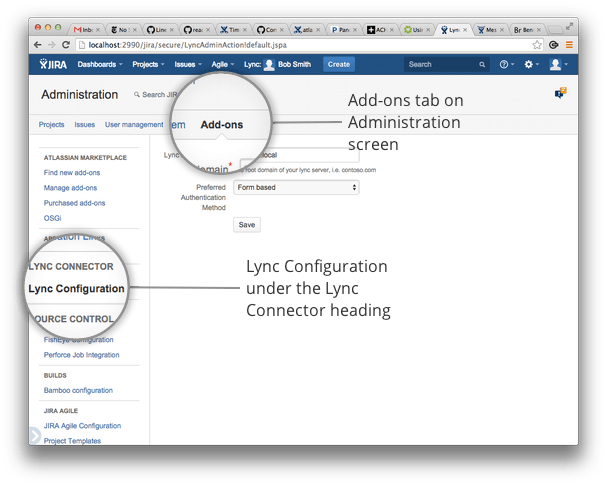609x486 pixels.
Task: Toggle fullscreen with the window expand arrows
Action: click(569, 26)
